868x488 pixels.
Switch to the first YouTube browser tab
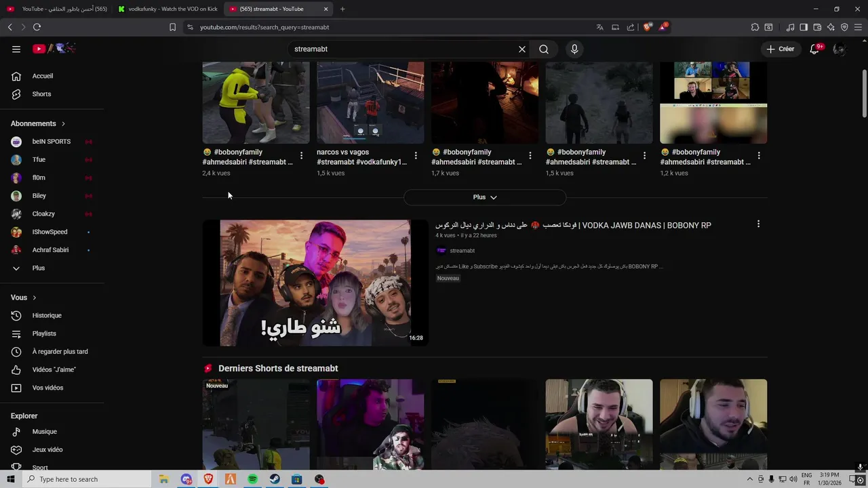(x=57, y=9)
